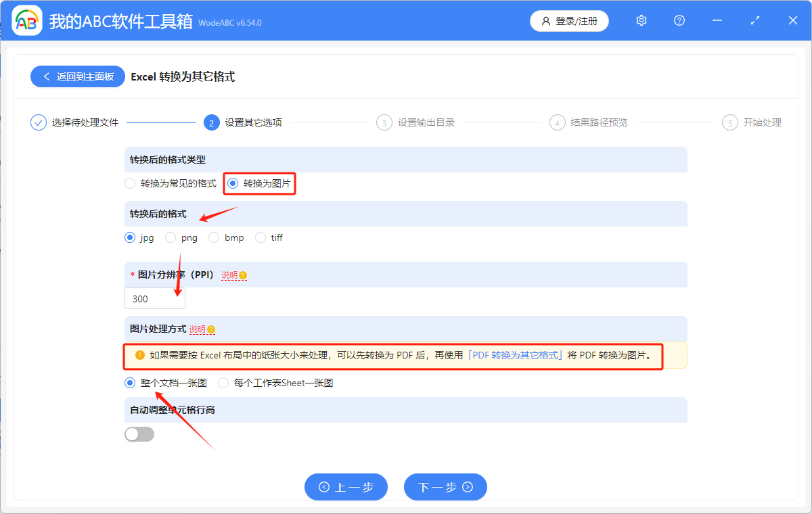The height and width of the screenshot is (514, 812).
Task: Open the settings gear icon
Action: (641, 20)
